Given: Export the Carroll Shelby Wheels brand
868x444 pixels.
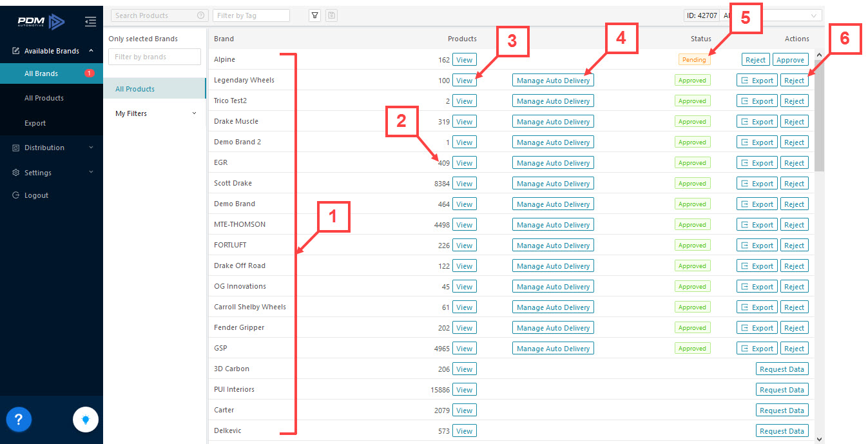Looking at the screenshot, I should click(x=757, y=307).
